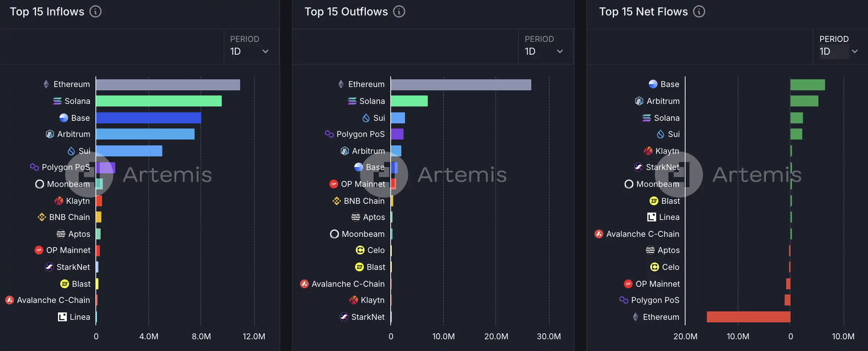Click the StarkNet label in the Outflows chart
868x351 pixels.
tap(368, 317)
